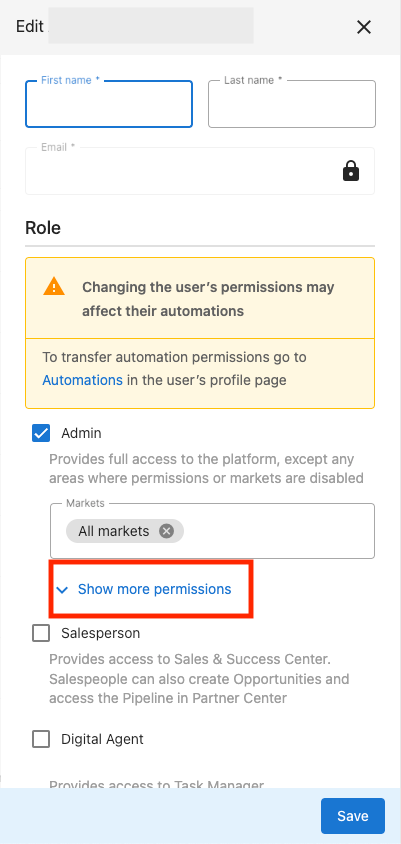Enable the Salesperson role checkbox

[41, 634]
